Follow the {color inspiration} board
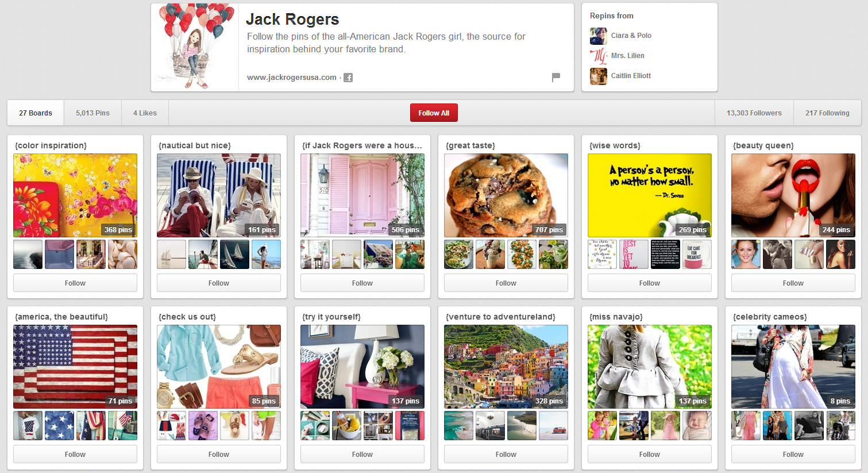Screen dimensions: 868x473 [x=75, y=283]
